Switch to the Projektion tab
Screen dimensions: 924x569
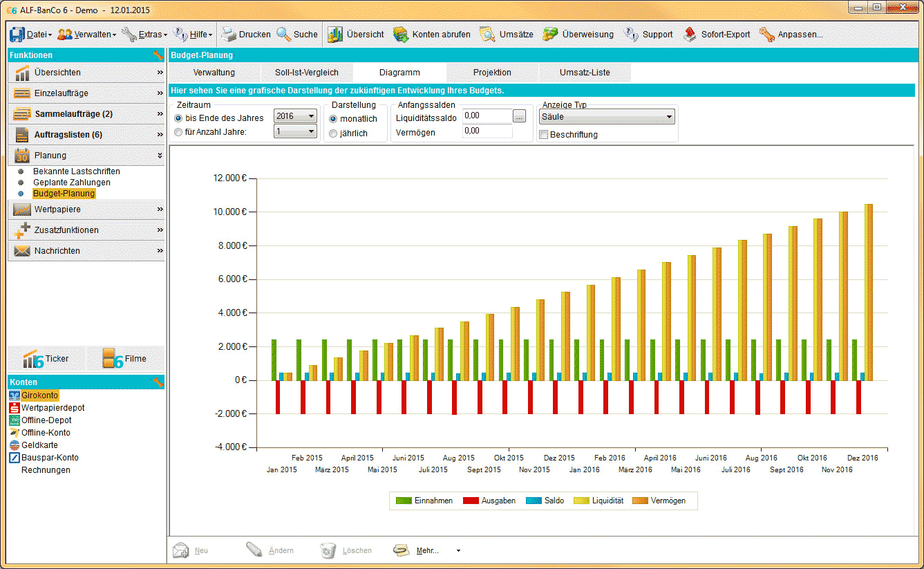[492, 73]
